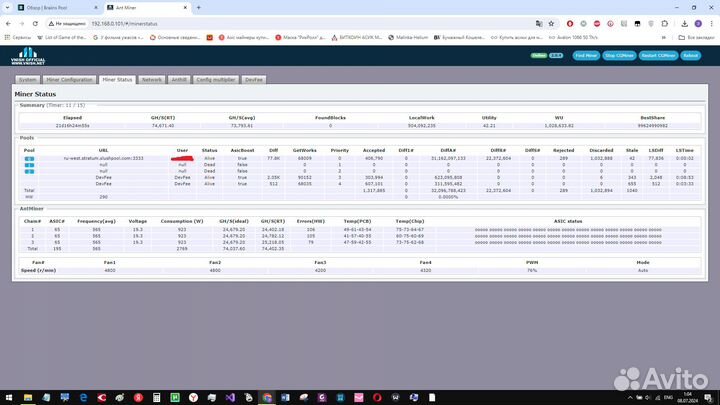Open the Extensions puzzle icon
The width and height of the screenshot is (720, 405).
(664, 23)
